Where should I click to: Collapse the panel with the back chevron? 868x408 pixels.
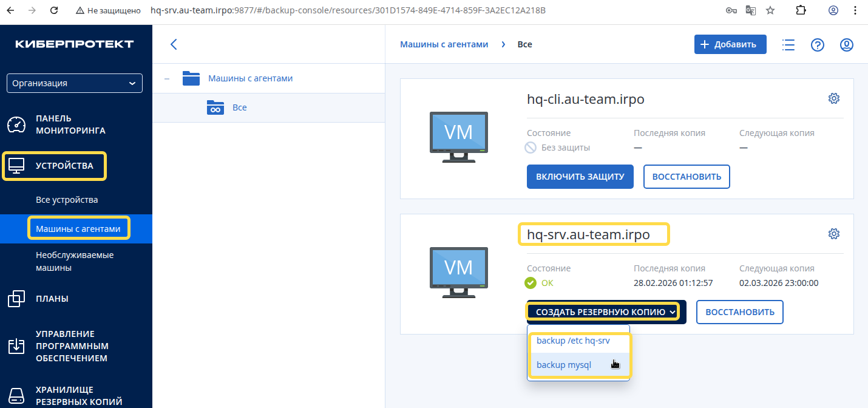pos(174,44)
